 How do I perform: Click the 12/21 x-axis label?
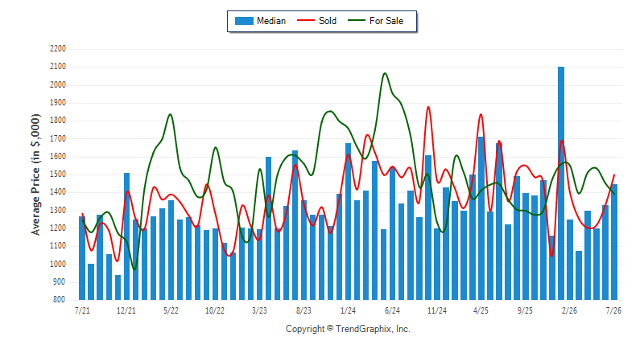pos(126,311)
